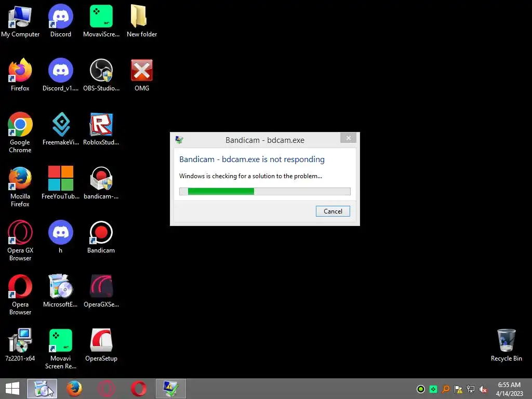Select the MovaviScre... desktop icon
Screen dimensions: 532x399
coord(101,21)
